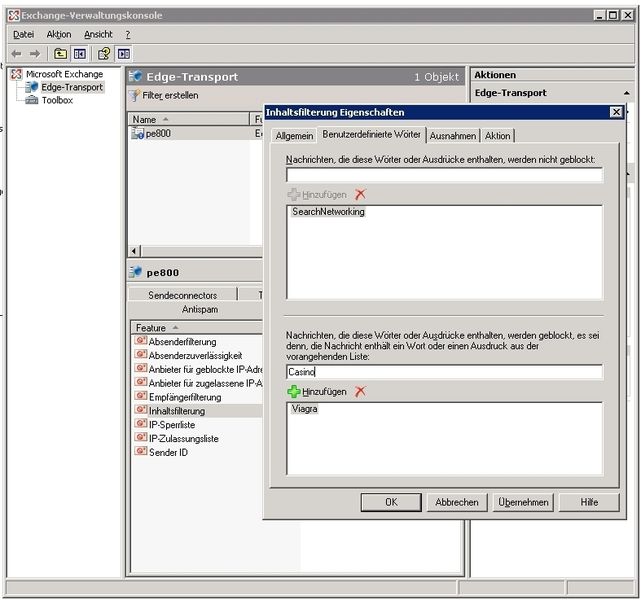
Task: Select Viagra entry in blocked words list
Action: (304, 409)
